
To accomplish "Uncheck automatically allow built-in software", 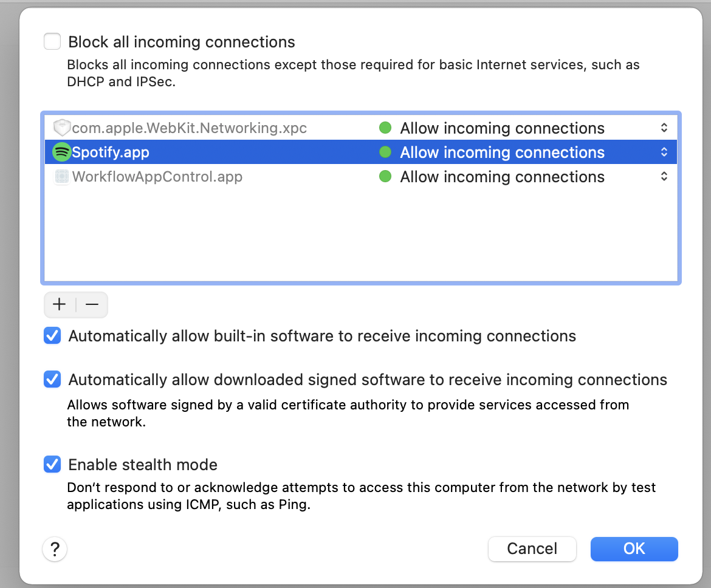I will [52, 336].
